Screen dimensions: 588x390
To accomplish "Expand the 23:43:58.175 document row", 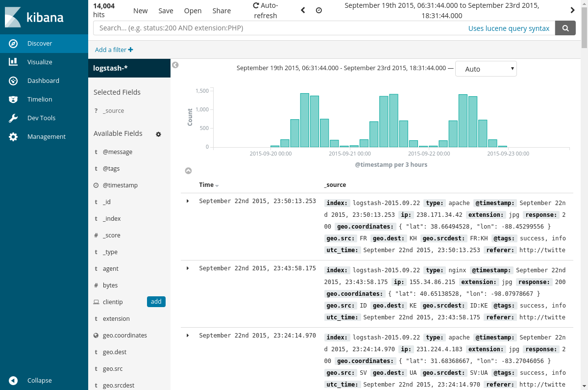I will [x=188, y=268].
